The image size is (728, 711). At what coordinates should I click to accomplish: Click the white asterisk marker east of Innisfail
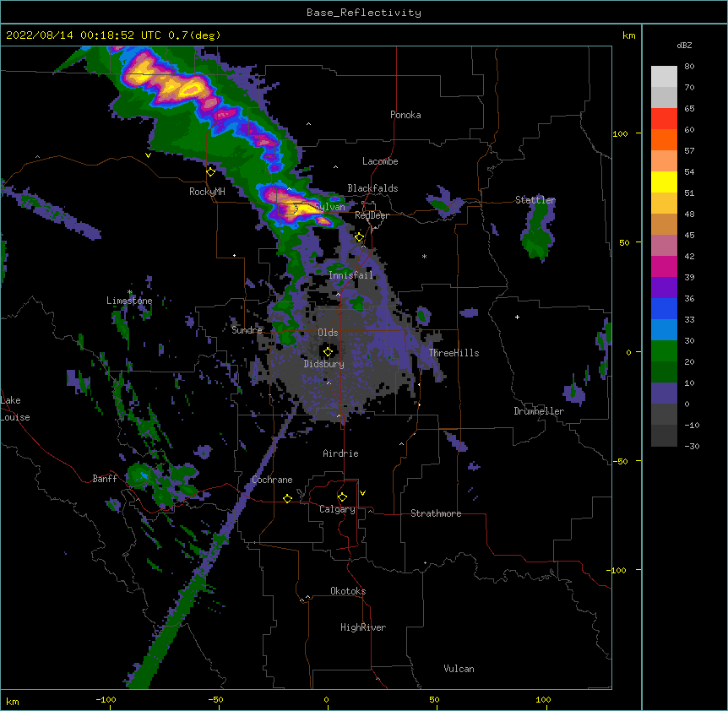tap(424, 256)
